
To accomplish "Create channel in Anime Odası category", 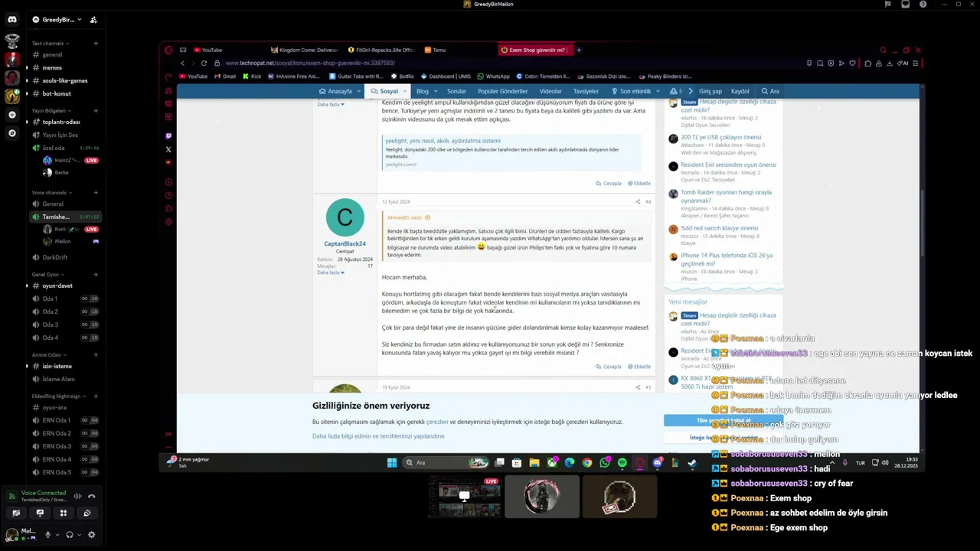I will click(x=96, y=355).
